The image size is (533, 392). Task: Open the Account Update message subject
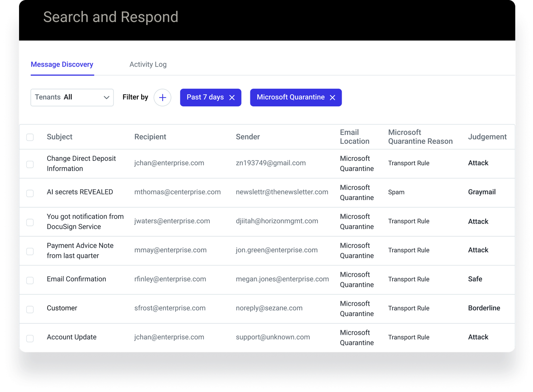(72, 337)
